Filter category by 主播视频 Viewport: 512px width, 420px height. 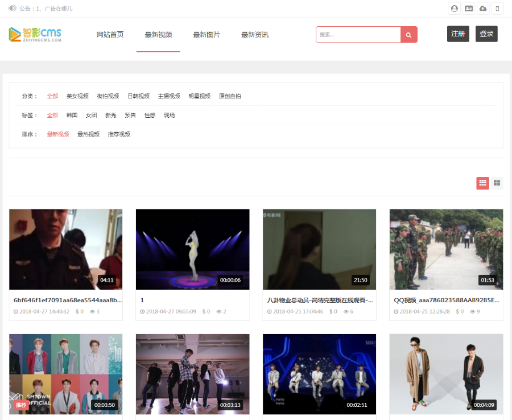click(x=169, y=96)
